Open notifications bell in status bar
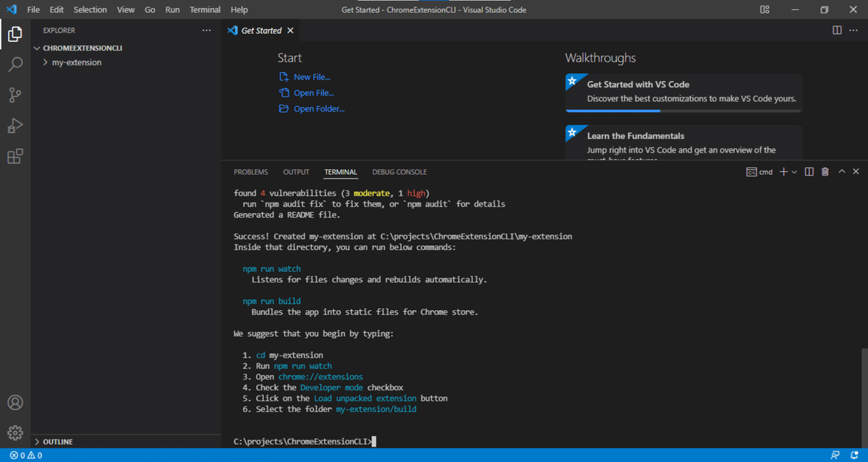868x462 pixels. 854,455
